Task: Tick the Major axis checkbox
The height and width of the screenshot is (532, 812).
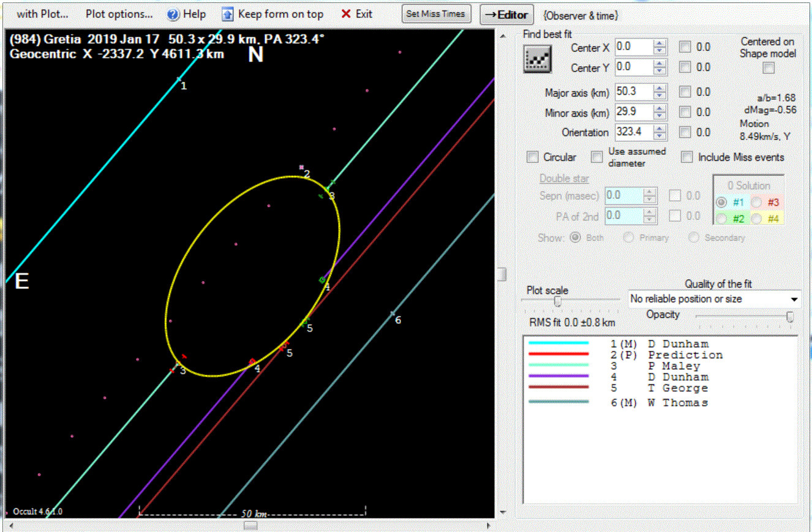Action: [x=685, y=92]
